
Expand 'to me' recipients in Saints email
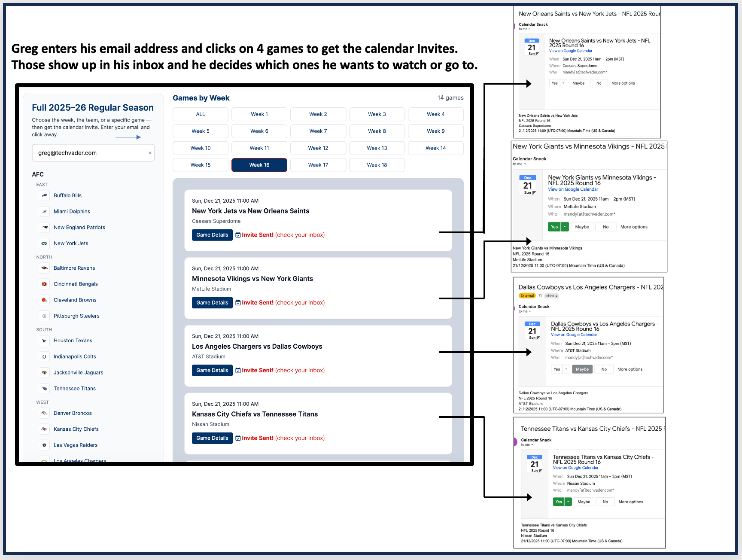click(x=529, y=29)
